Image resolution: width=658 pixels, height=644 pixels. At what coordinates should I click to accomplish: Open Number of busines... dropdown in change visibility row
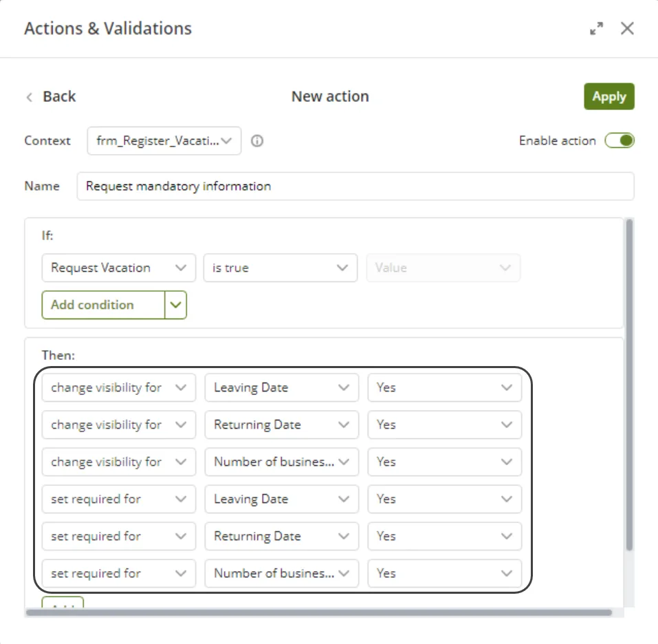282,462
